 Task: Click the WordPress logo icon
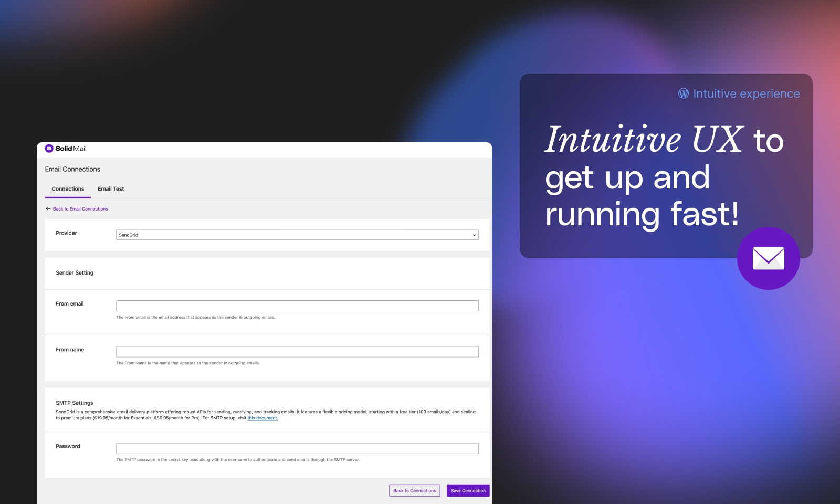point(683,93)
